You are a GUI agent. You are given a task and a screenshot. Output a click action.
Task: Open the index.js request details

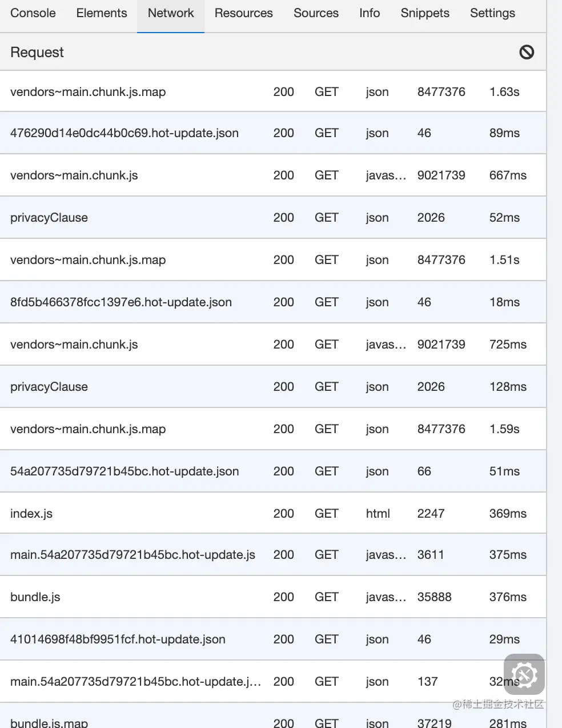tap(31, 514)
